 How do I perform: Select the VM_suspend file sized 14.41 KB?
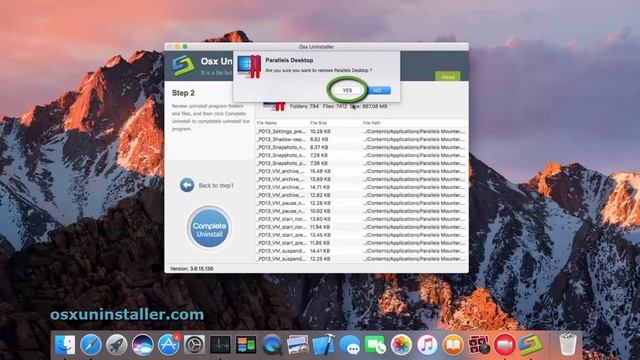[362, 251]
